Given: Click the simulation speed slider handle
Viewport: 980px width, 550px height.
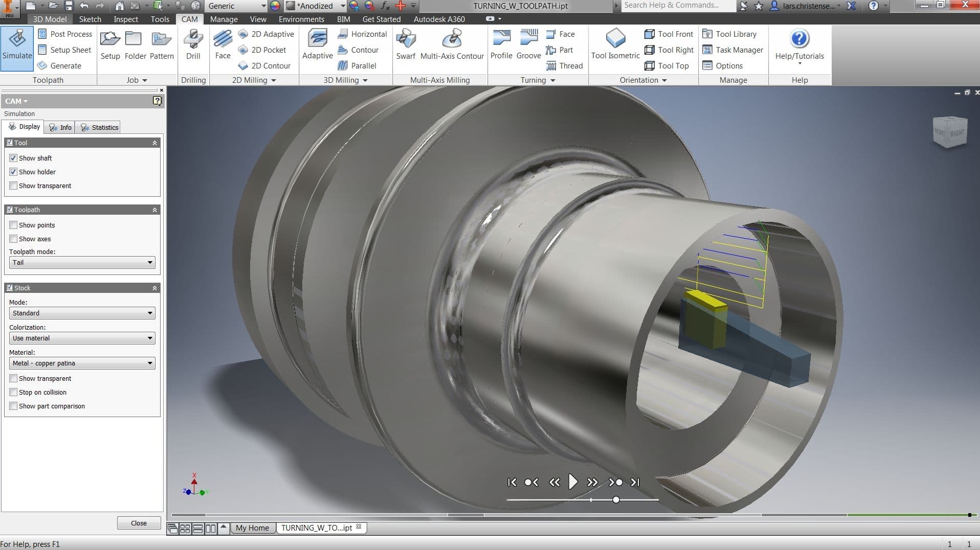Looking at the screenshot, I should (616, 500).
